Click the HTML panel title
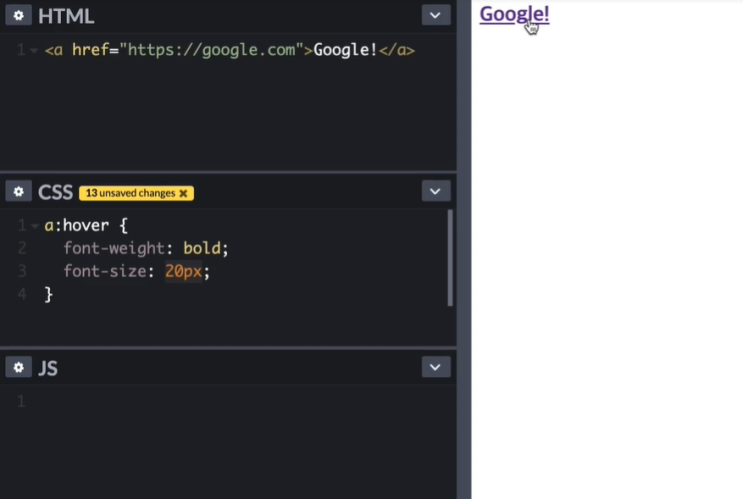Image resolution: width=743 pixels, height=499 pixels. coord(66,16)
